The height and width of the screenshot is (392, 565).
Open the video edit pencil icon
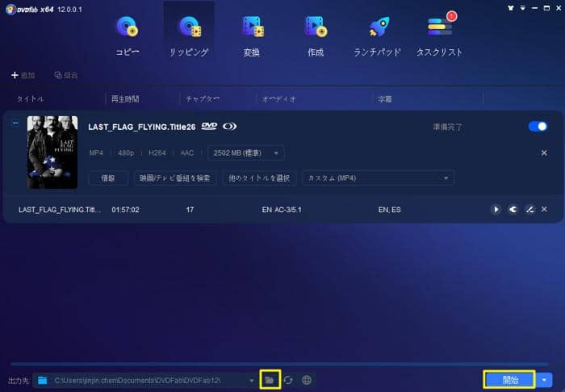(529, 210)
